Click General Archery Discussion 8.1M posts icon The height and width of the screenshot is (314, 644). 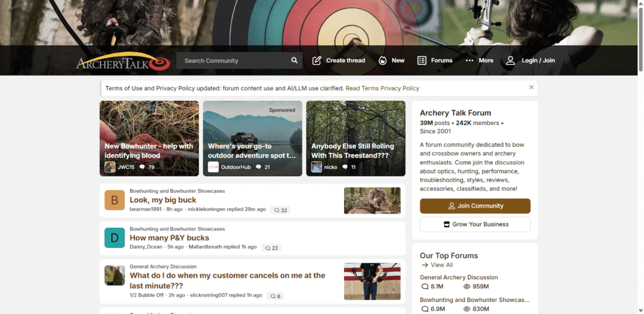pos(425,286)
